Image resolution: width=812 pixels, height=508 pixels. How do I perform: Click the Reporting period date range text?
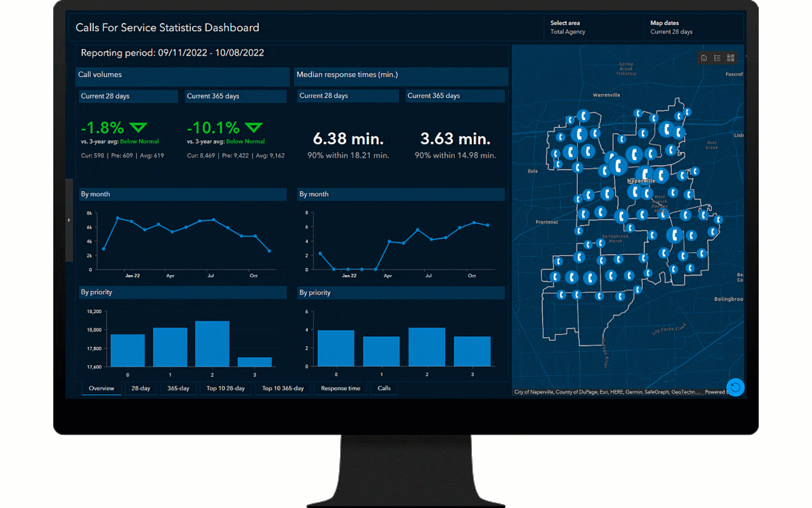pos(173,53)
